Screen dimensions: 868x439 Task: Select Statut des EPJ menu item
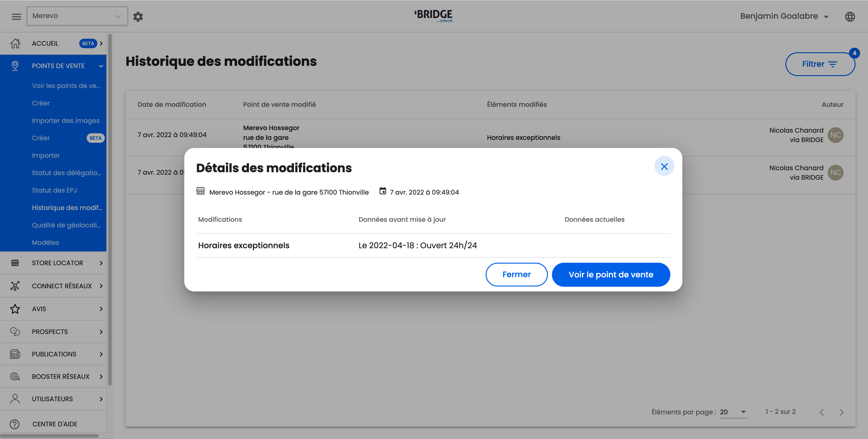click(x=54, y=190)
